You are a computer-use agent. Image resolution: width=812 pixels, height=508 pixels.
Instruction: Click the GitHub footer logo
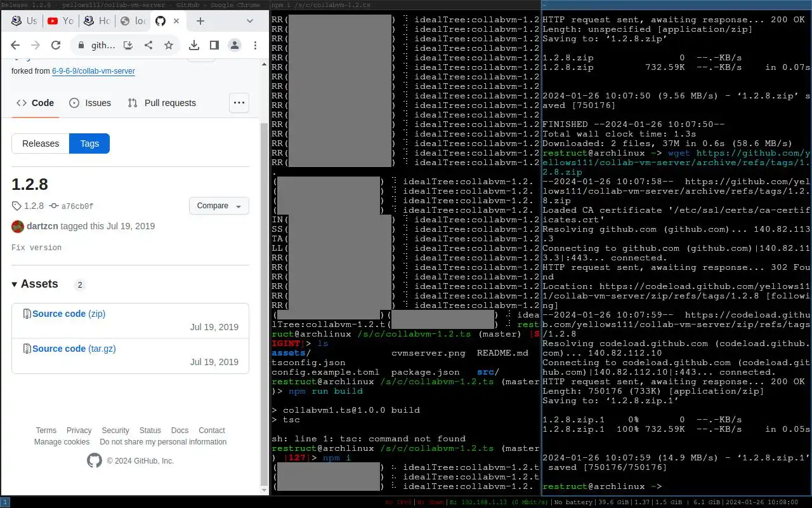(x=94, y=460)
